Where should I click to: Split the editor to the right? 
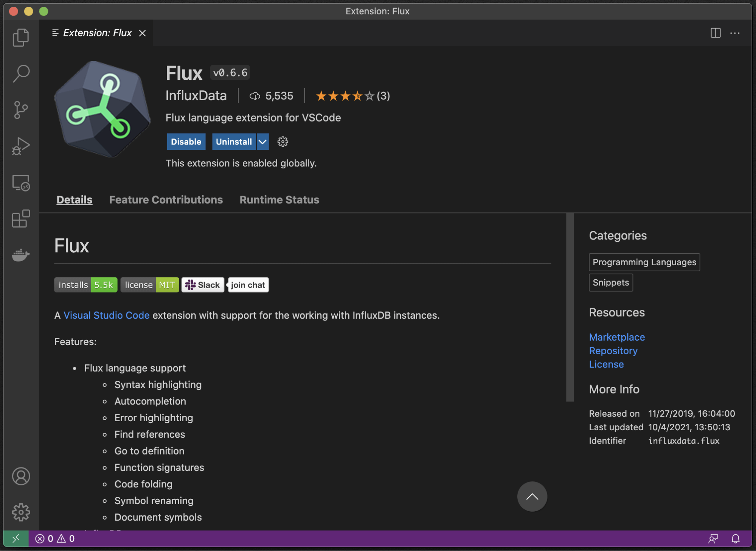[x=716, y=33]
